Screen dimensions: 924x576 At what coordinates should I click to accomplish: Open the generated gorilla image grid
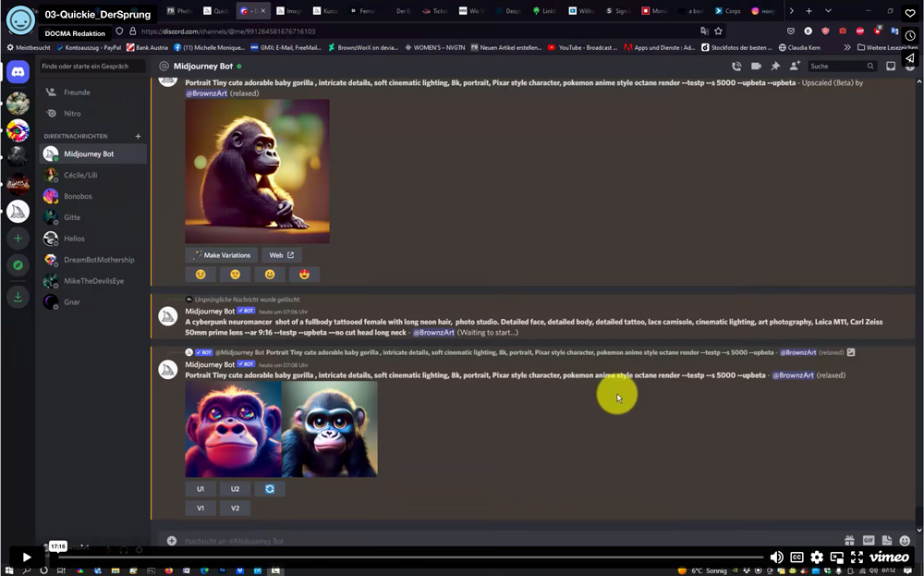pos(282,429)
